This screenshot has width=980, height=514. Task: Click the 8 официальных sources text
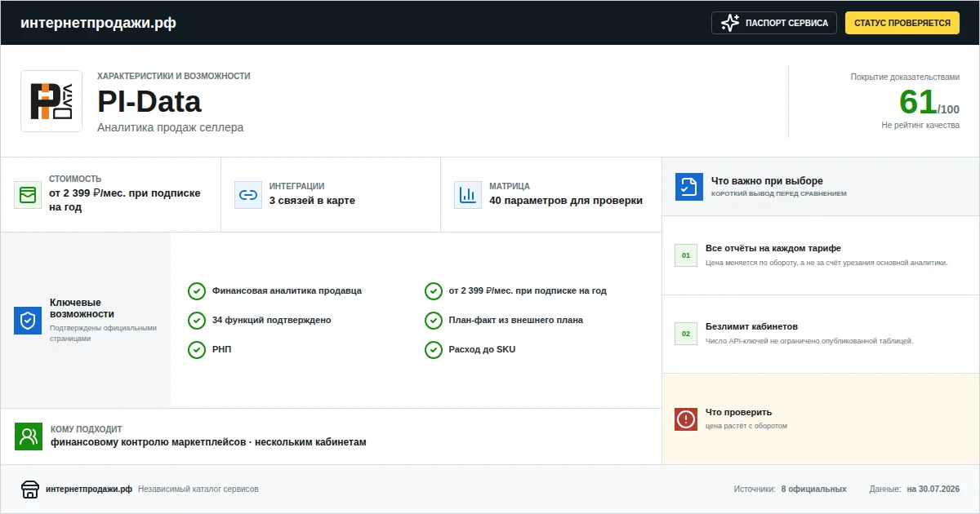pos(813,490)
